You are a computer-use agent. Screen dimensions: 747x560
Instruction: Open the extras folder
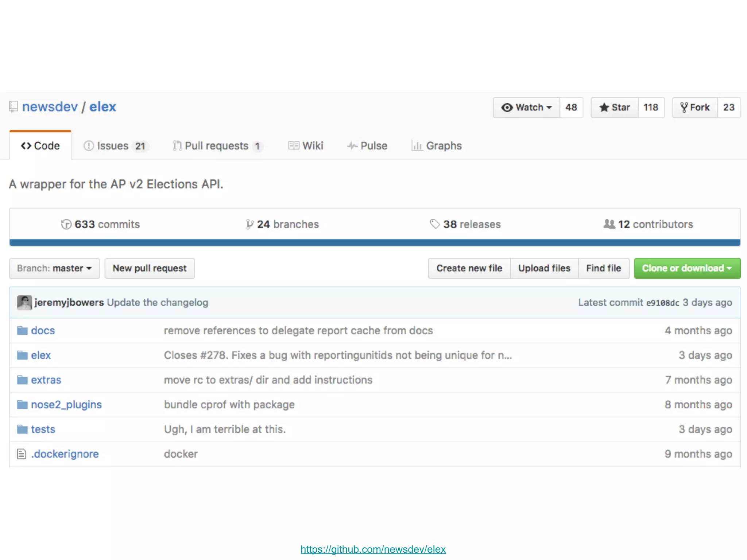(46, 380)
